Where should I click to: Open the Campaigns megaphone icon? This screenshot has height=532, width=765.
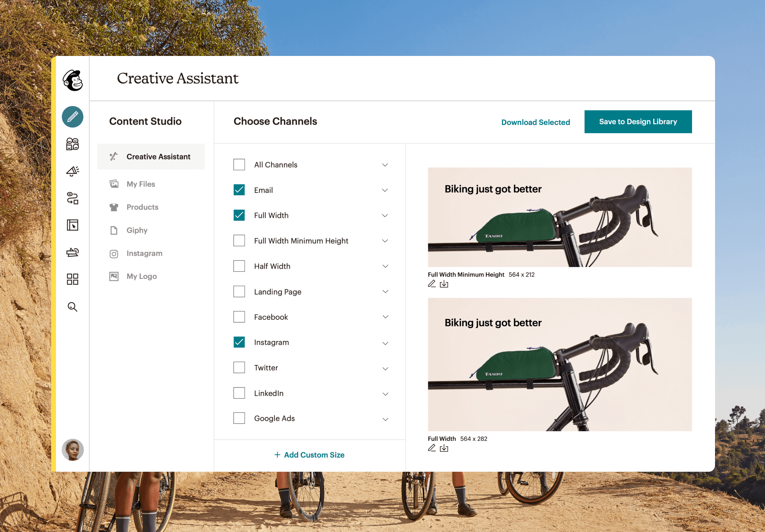73,171
